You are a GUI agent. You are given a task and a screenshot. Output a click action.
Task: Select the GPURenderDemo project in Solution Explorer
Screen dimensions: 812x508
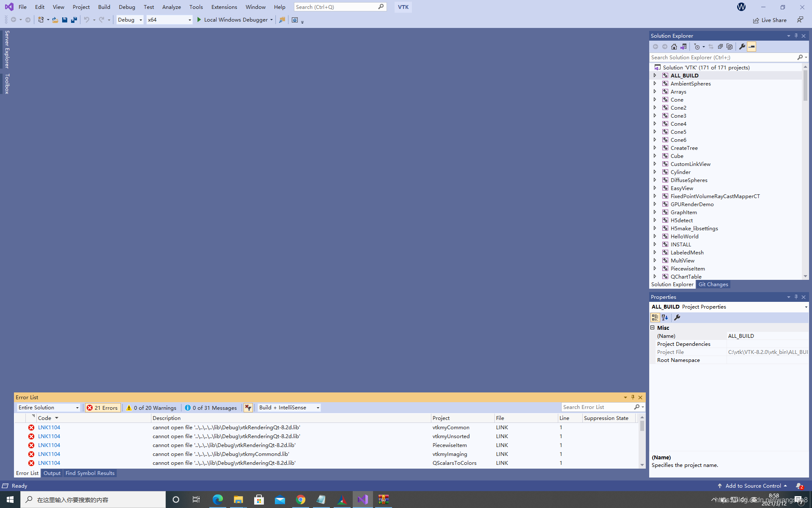click(692, 204)
